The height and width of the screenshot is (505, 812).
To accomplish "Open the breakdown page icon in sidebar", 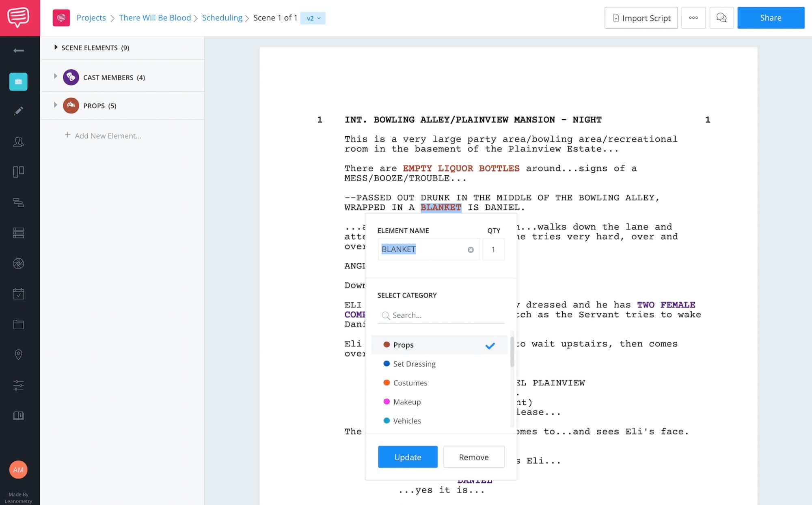I will click(18, 82).
